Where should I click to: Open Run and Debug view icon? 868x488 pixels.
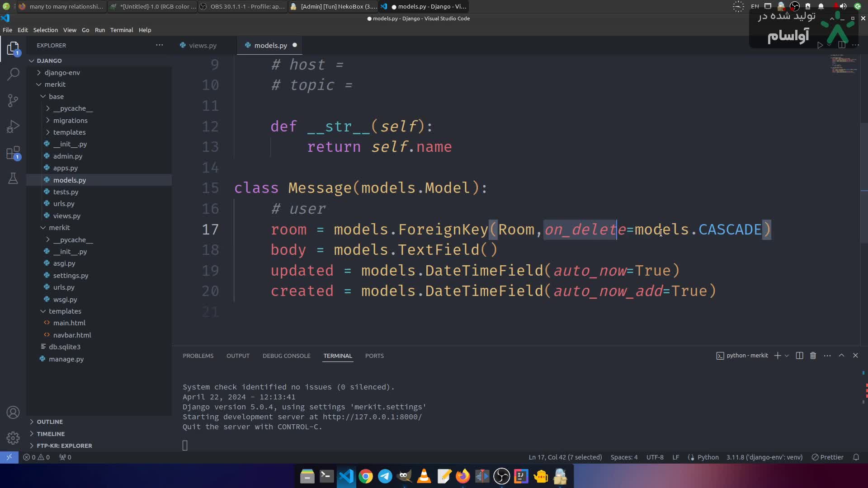[x=13, y=127]
